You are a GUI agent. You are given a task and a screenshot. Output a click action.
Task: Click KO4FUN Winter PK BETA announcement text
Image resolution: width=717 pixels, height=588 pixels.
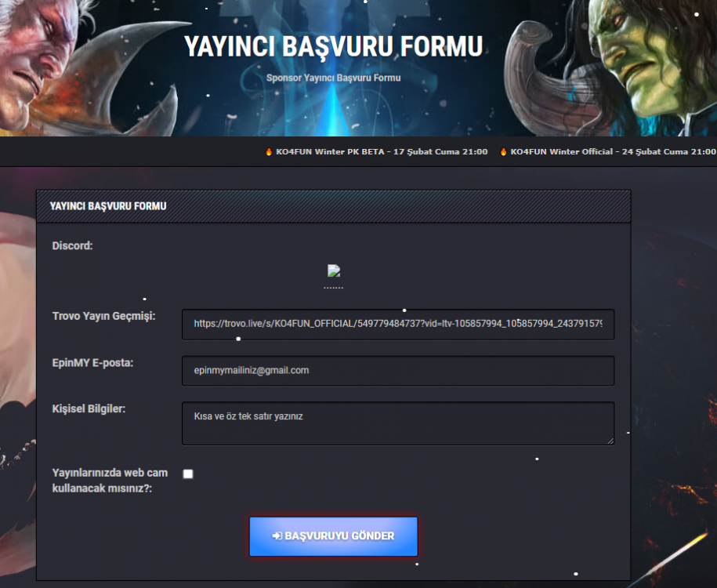[x=382, y=151]
